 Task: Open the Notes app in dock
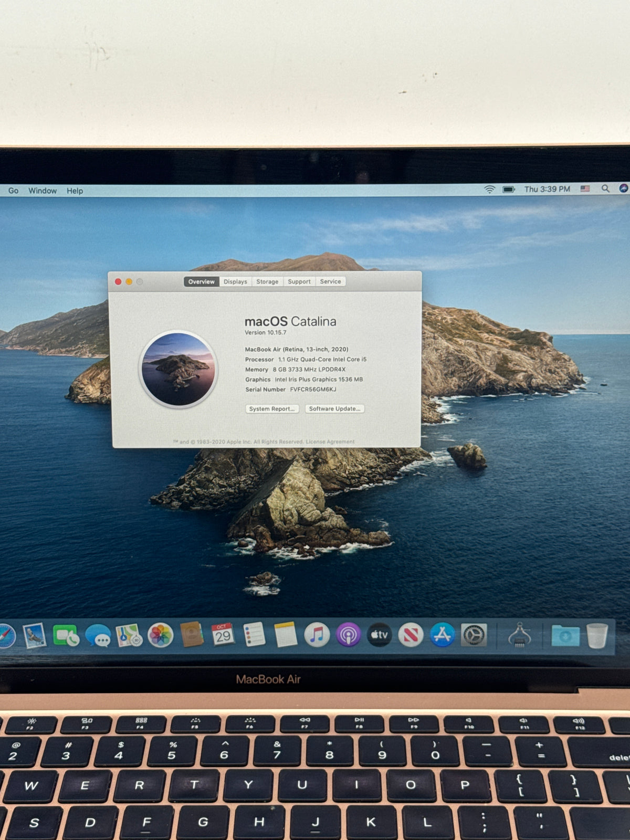click(x=286, y=635)
